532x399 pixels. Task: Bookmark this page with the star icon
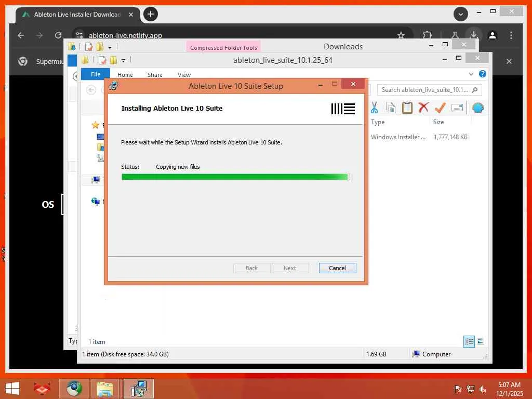[x=401, y=35]
